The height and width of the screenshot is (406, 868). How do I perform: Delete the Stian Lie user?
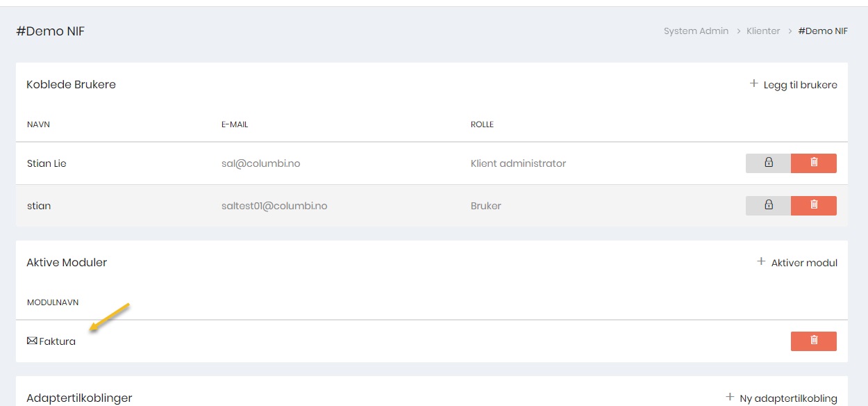point(814,163)
